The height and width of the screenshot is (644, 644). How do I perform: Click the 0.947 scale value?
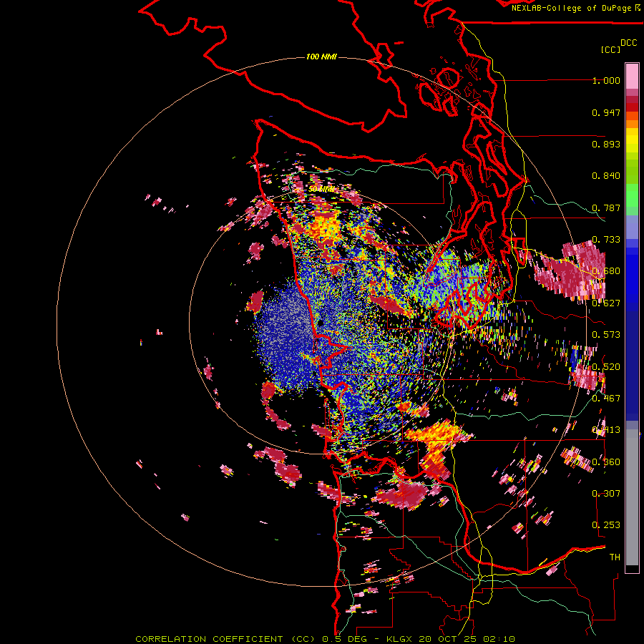click(606, 112)
